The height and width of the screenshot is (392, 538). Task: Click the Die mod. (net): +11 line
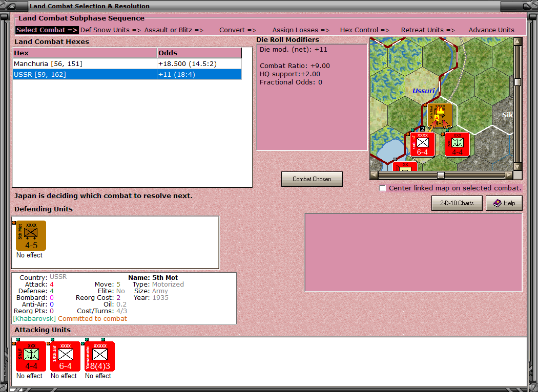pos(294,49)
